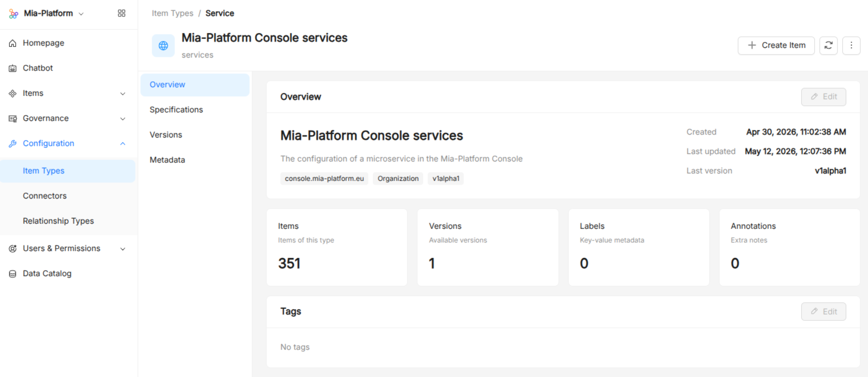
Task: Click the Service breadcrumb
Action: pos(220,13)
